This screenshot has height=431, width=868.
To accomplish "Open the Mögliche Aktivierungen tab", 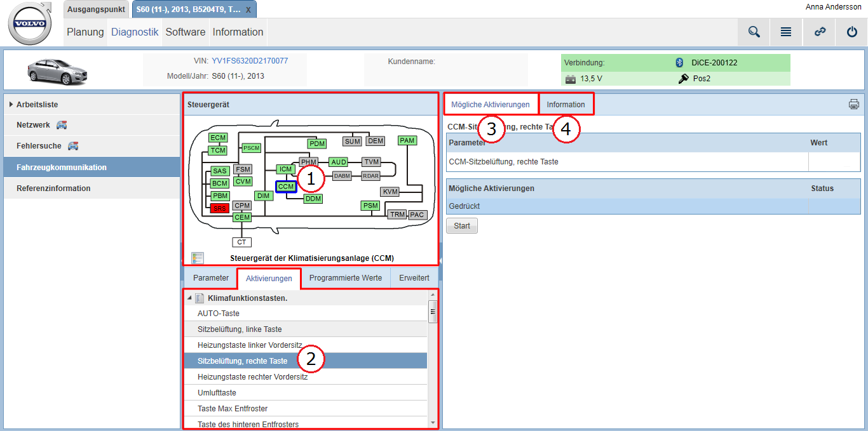I will pos(491,104).
